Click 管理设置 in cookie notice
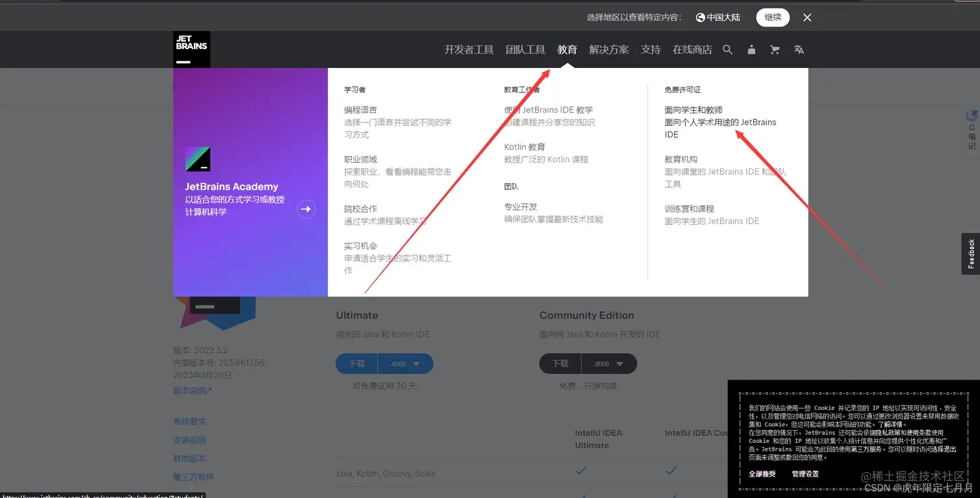Screen dimensions: 980x498 [805, 474]
